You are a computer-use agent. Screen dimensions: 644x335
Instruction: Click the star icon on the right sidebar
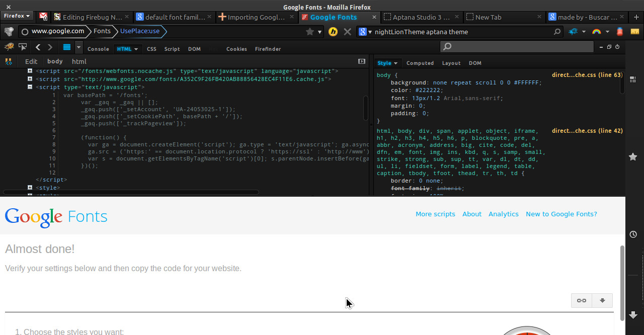(633, 156)
